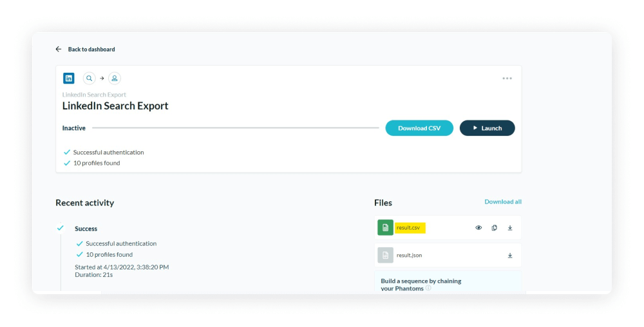
Task: Download result.csv using its arrow icon
Action: 509,228
